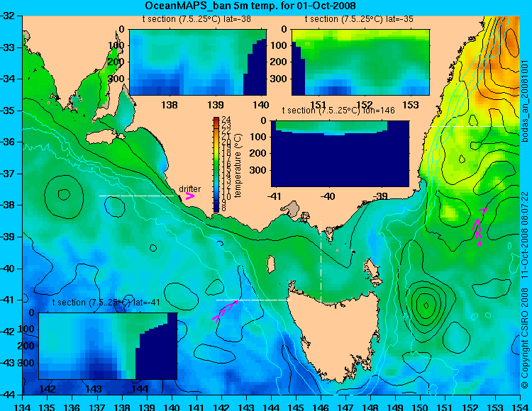The image size is (532, 411).
Task: Open the lat=-41 temperature section inset
Action: pyautogui.click(x=108, y=346)
